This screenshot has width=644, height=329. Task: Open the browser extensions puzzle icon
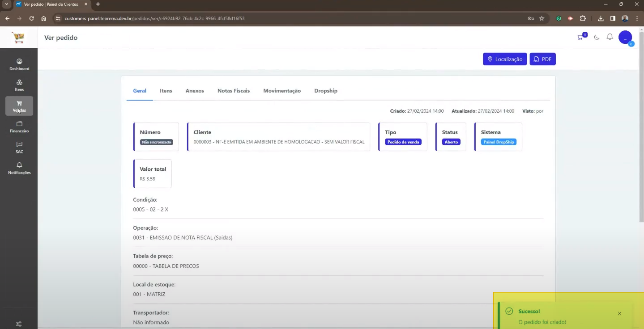(x=583, y=18)
